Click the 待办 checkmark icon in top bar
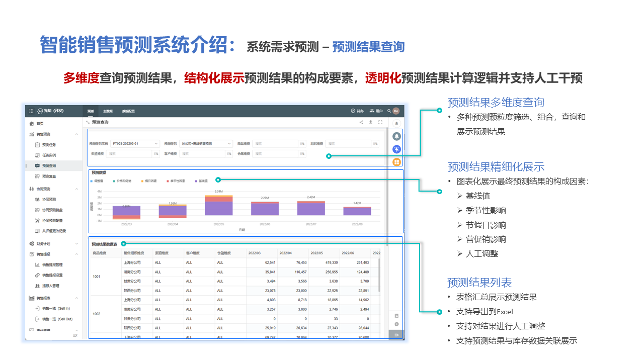 pyautogui.click(x=353, y=111)
